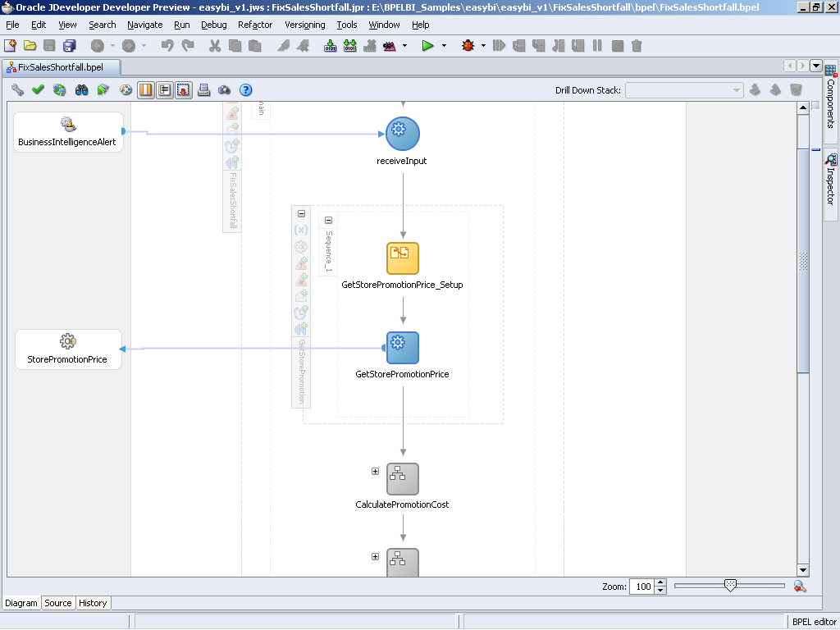Toggle the marquee selection mode button

pos(183,90)
